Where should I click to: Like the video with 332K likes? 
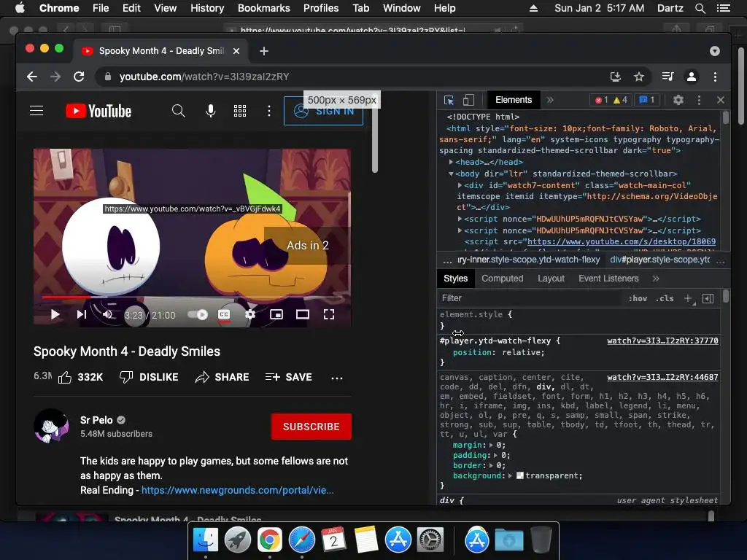[x=80, y=377]
